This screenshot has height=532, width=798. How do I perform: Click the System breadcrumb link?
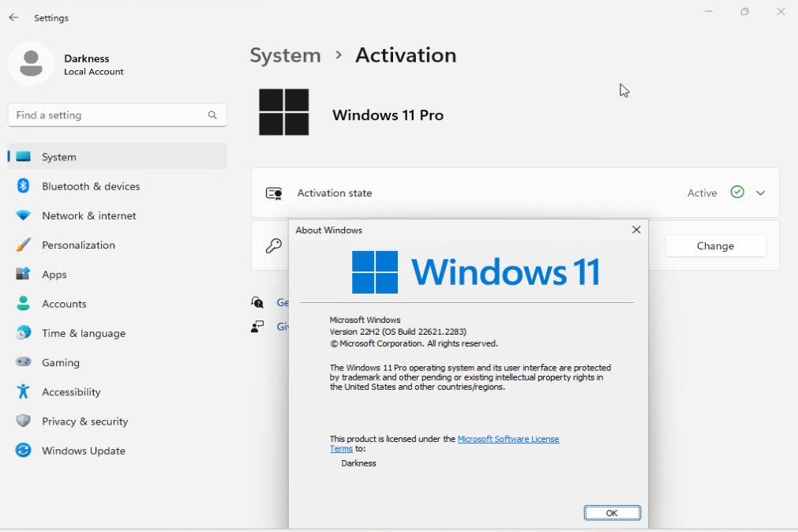point(286,55)
